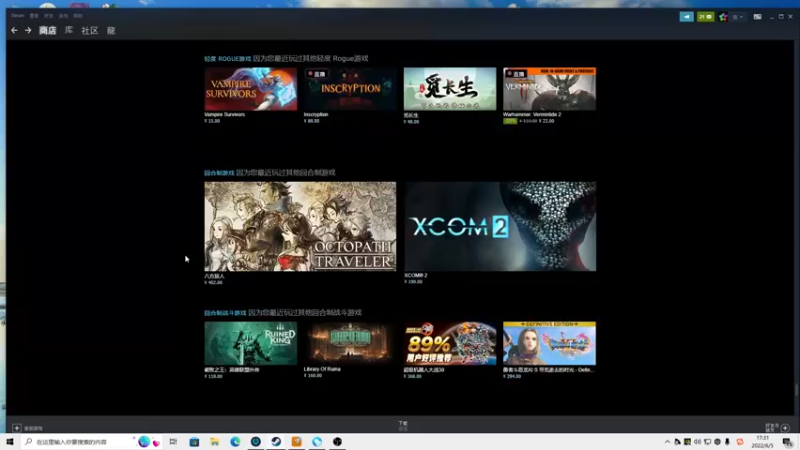Click the colorful star avatar icon
Screen dimensions: 800x450
pos(723,17)
